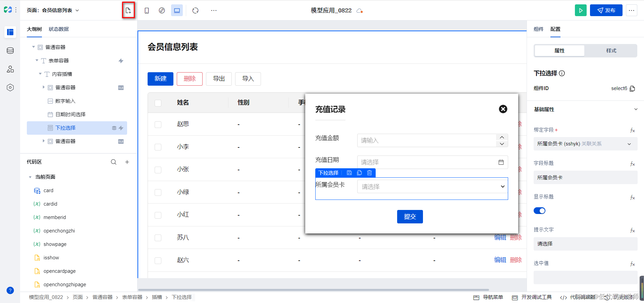Screen dimensions: 644x303
Task: Click the mini-program preview icon
Action: tap(162, 10)
